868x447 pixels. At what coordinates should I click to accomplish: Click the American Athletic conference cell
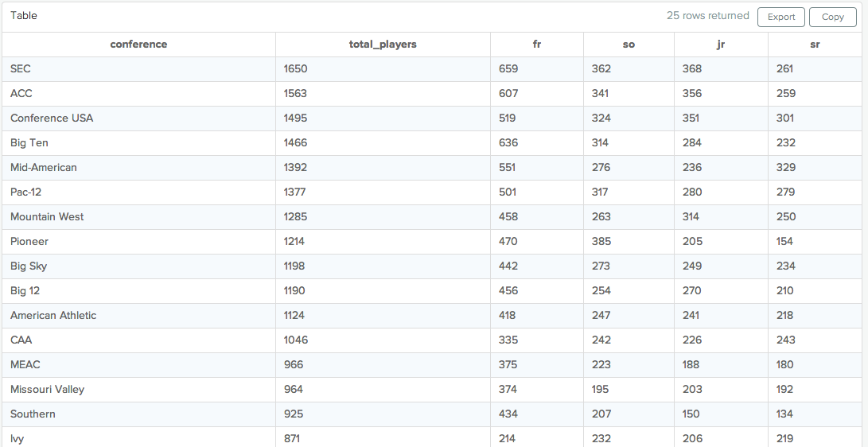[x=53, y=316]
